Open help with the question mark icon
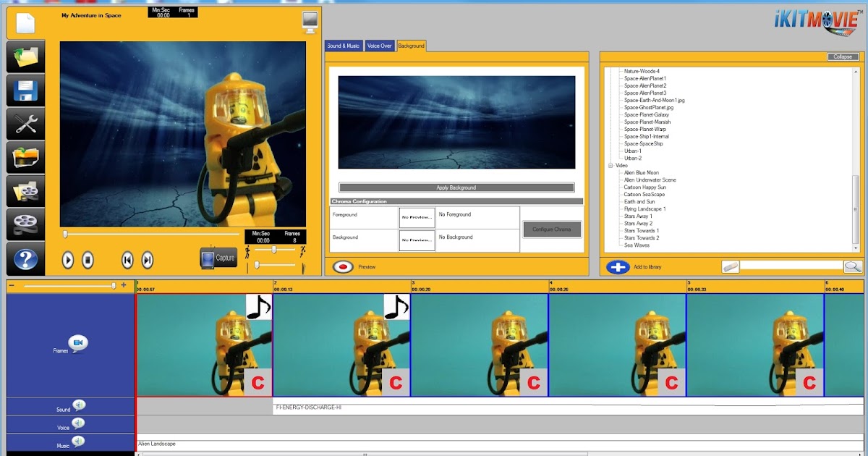 (x=26, y=258)
